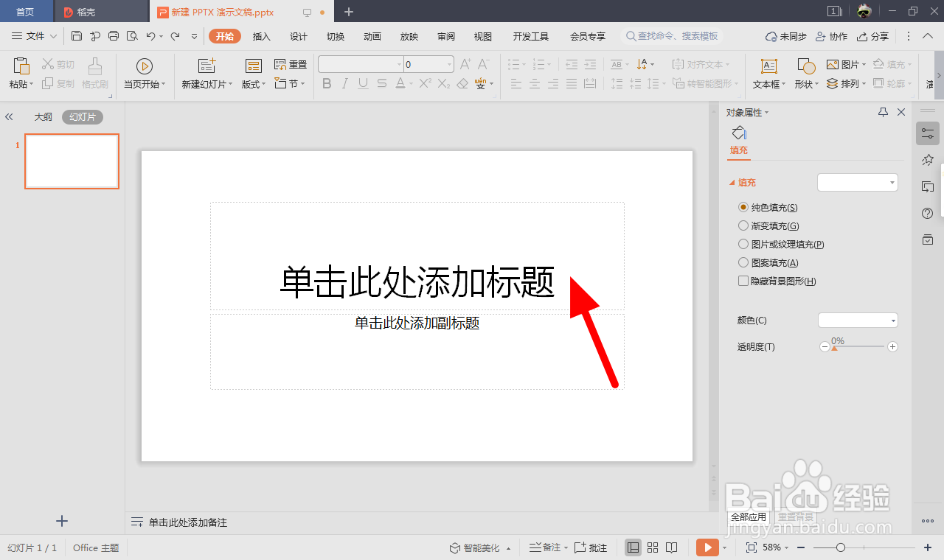Click Not Synced (未同步) button
Viewport: 944px width, 560px height.
[786, 36]
